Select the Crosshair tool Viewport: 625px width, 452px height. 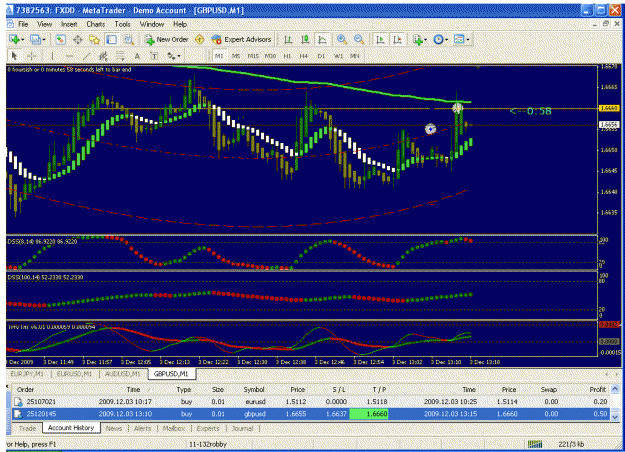[31, 56]
